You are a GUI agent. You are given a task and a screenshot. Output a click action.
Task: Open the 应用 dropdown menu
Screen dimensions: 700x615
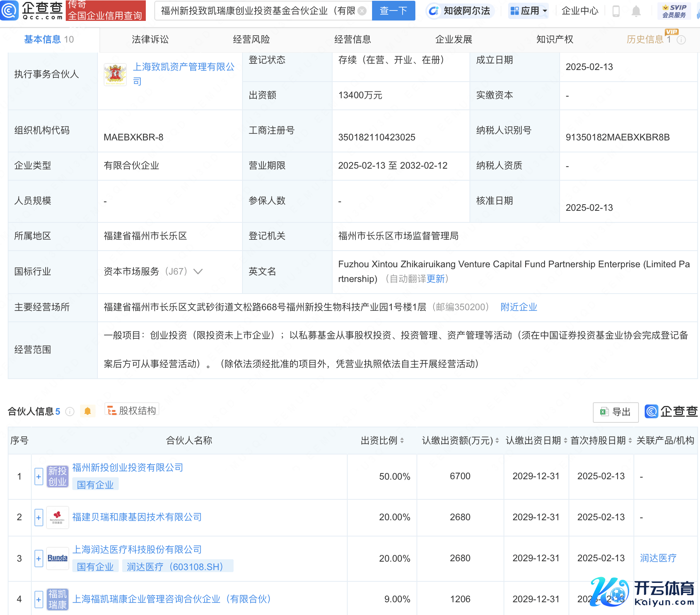point(529,11)
